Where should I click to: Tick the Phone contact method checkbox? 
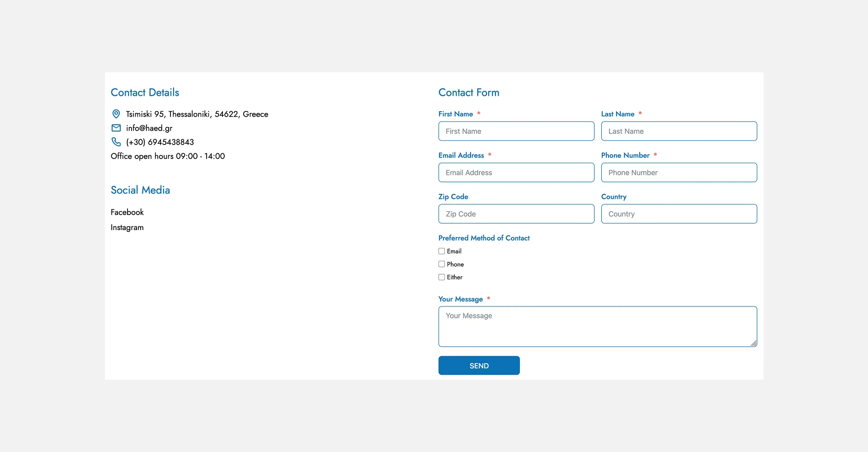click(442, 264)
